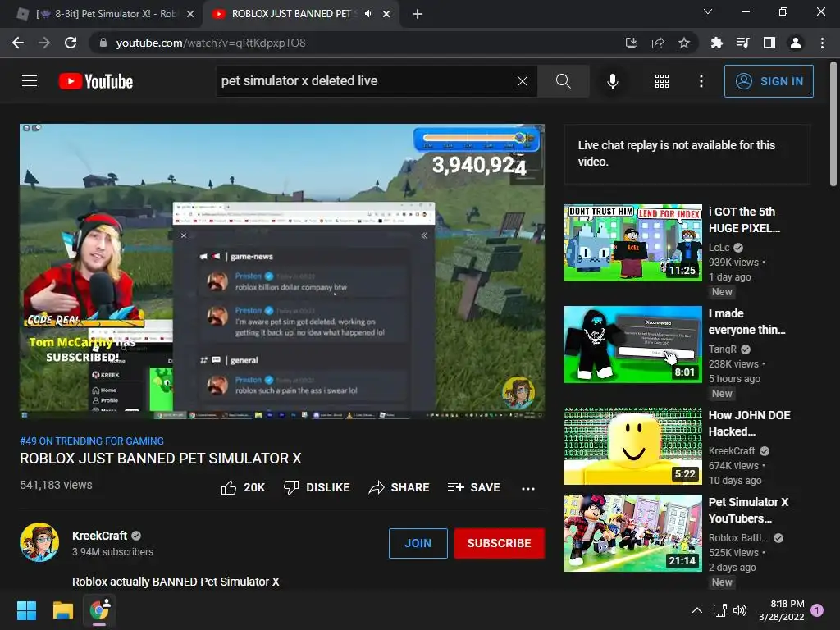Open Windows Start menu
The height and width of the screenshot is (630, 840).
pos(26,610)
